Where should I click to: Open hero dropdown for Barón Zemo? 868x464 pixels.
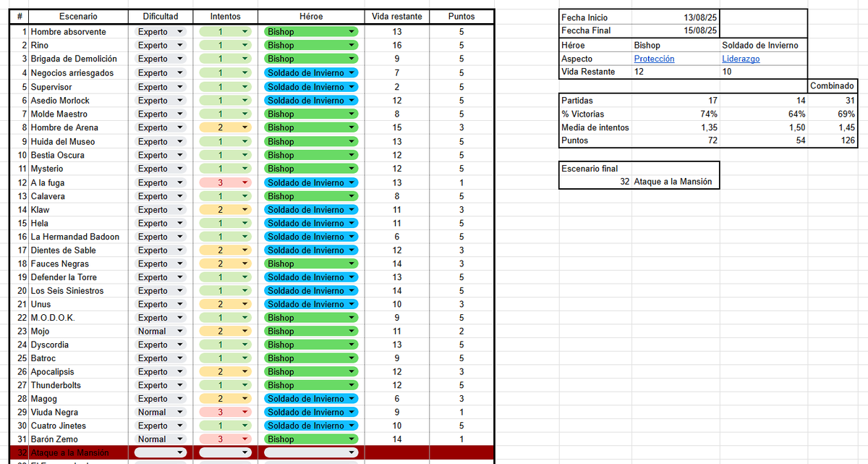pyautogui.click(x=312, y=439)
